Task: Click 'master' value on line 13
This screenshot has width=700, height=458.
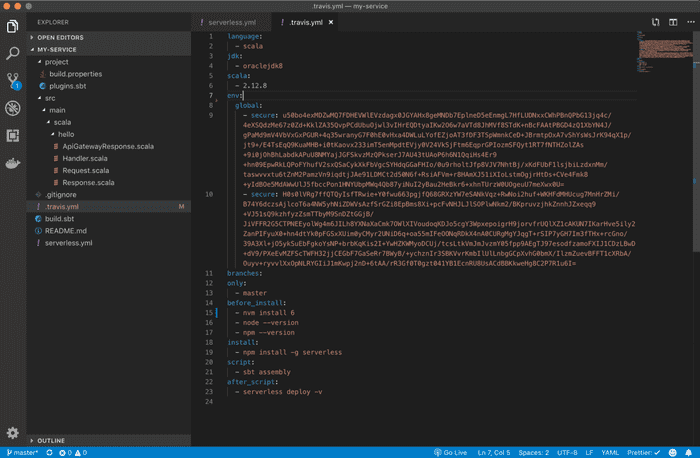Action: coord(254,293)
